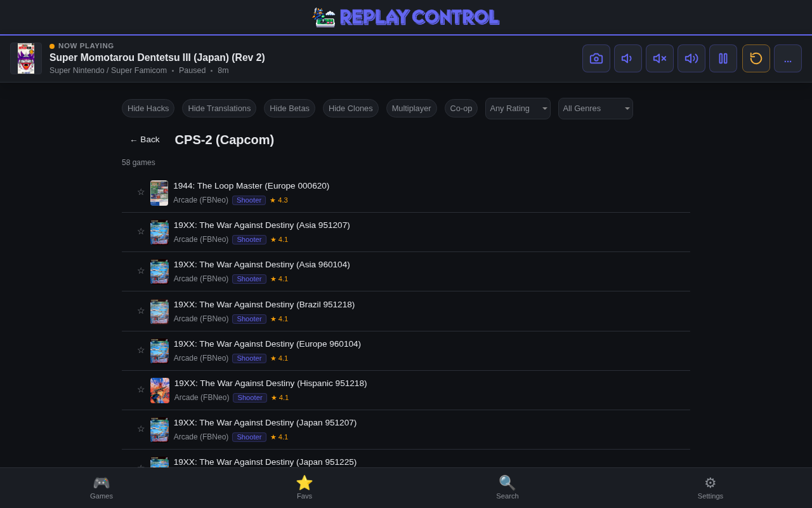This screenshot has width=812, height=508.
Task: Mute audio with the crossed speaker icon
Action: (660, 58)
